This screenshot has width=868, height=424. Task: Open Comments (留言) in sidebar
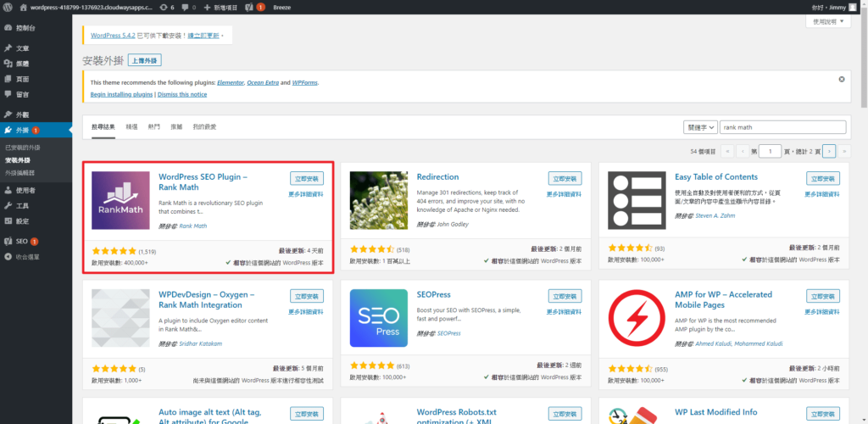click(36, 95)
